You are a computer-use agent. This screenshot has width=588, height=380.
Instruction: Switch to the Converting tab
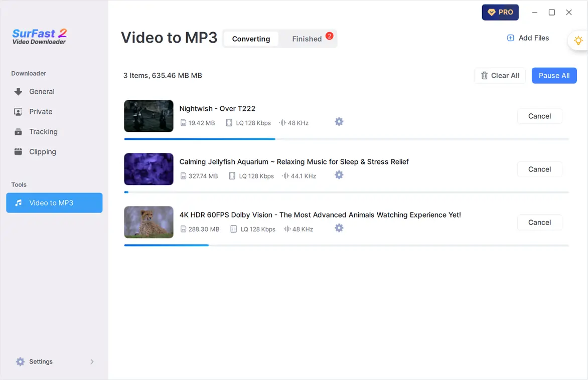[x=251, y=39]
